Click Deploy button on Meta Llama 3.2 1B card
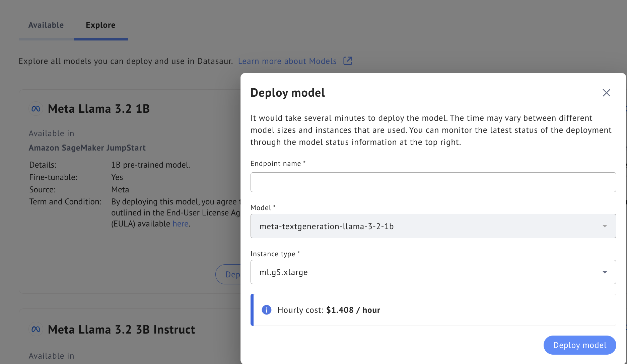This screenshot has width=627, height=364. pyautogui.click(x=228, y=274)
